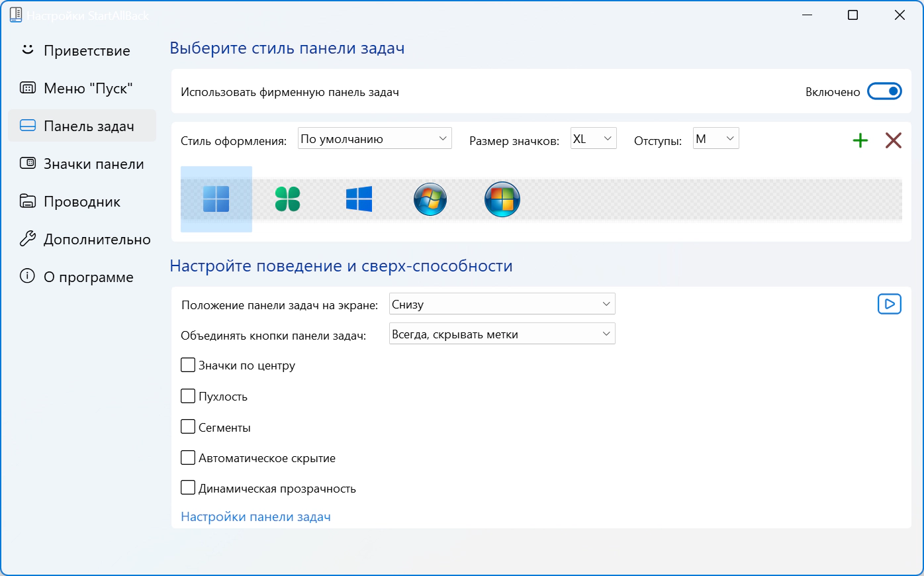
Task: Enable the Значки по центру checkbox
Action: coord(188,365)
